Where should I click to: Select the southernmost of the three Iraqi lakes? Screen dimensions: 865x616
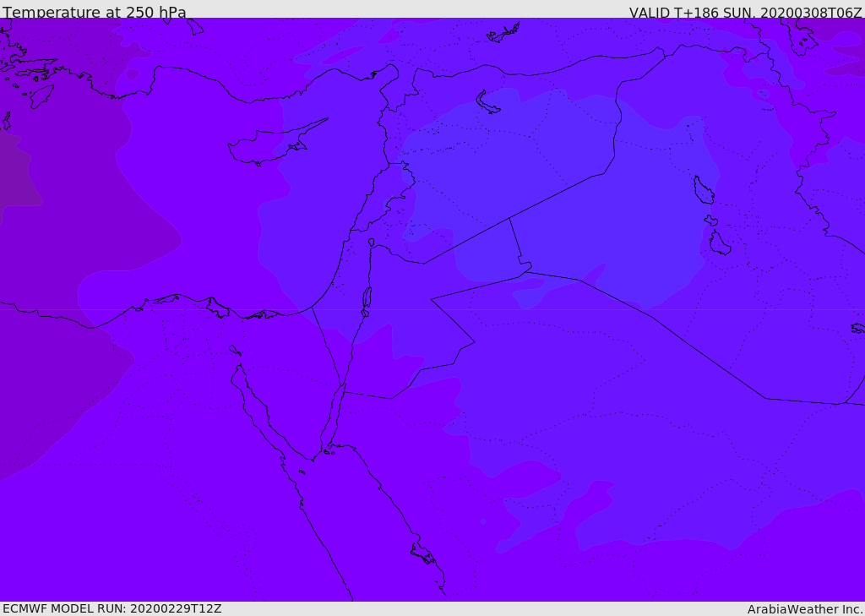pos(720,243)
